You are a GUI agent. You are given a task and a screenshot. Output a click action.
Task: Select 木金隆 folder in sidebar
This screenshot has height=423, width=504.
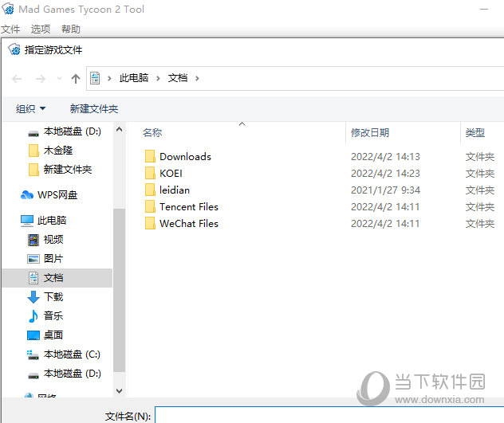[51, 151]
